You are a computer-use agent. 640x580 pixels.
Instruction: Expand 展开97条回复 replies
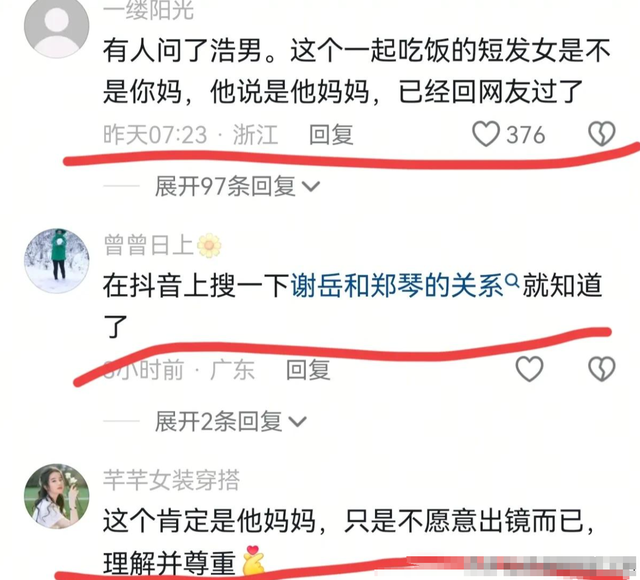[237, 187]
